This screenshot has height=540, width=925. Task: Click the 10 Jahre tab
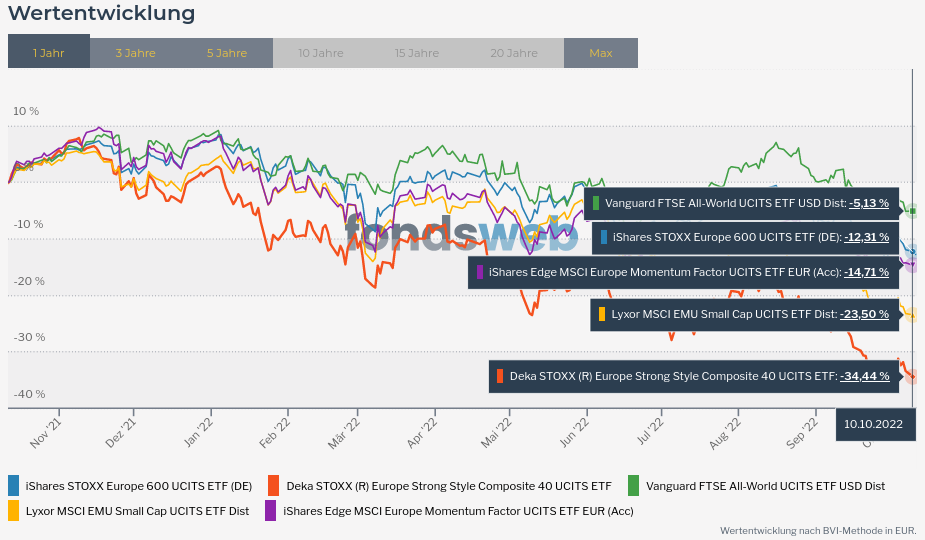pos(319,53)
